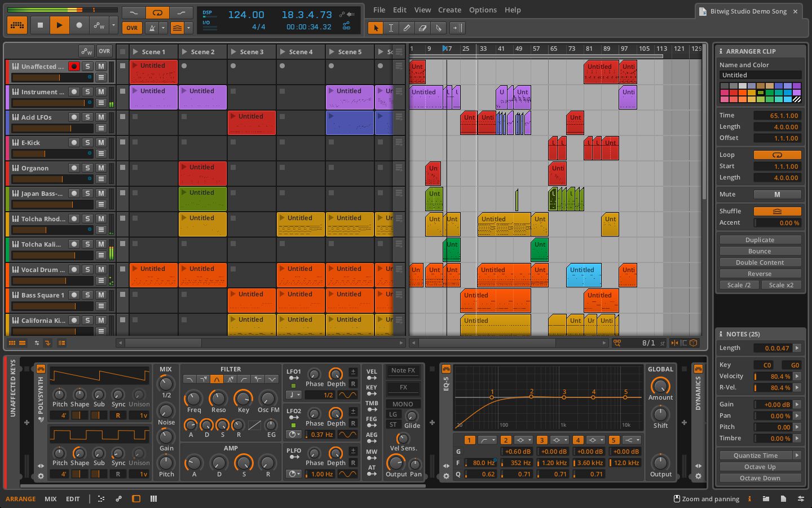This screenshot has width=812, height=508.
Task: Switch to the MIX view tab
Action: 50,499
